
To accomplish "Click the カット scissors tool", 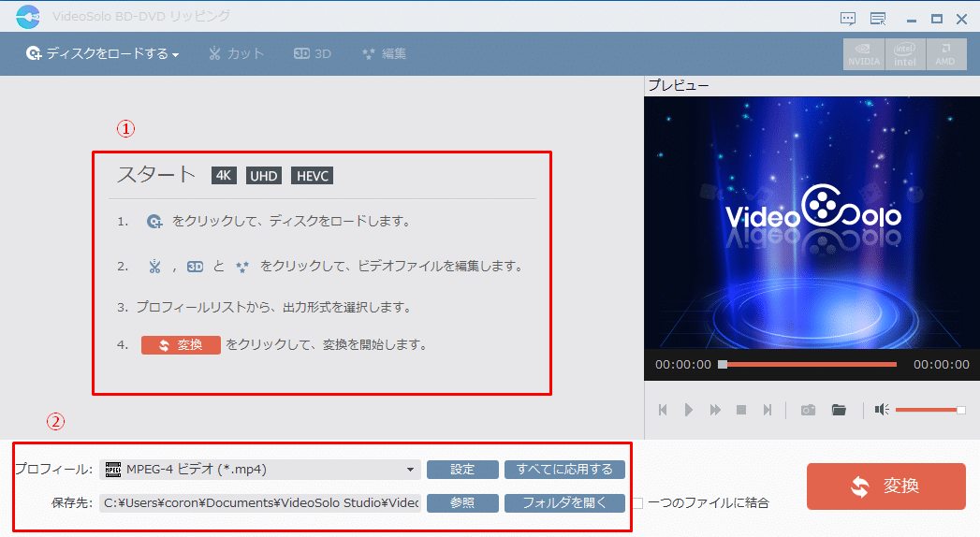I will [236, 53].
